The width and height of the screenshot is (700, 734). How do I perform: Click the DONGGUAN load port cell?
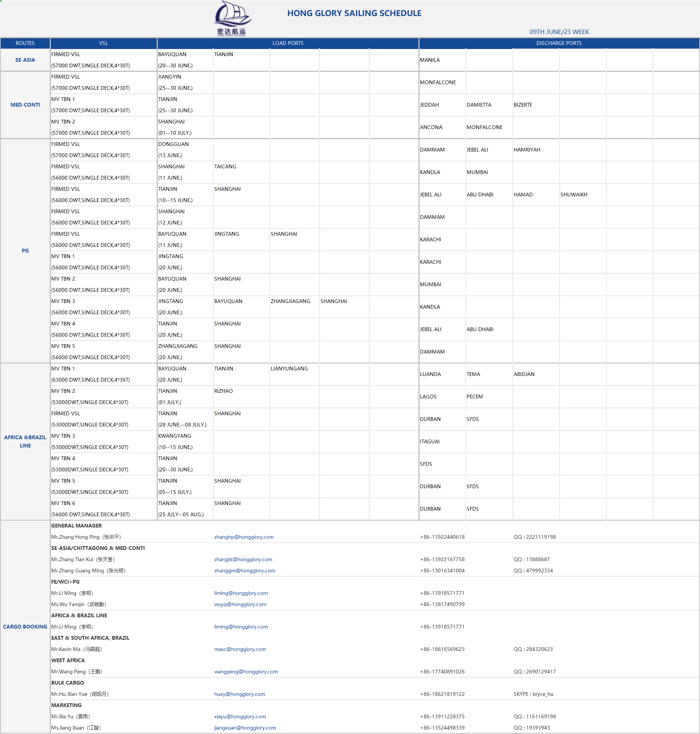click(x=185, y=144)
